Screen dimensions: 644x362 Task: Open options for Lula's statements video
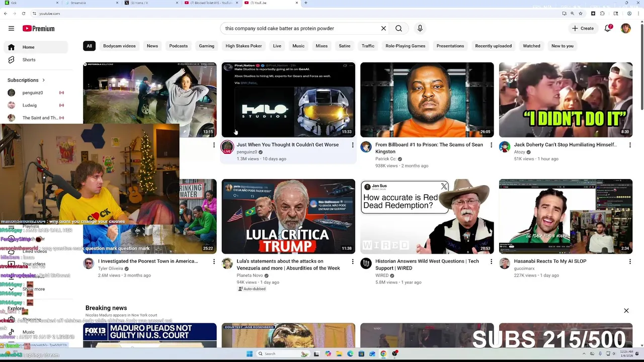(x=353, y=262)
